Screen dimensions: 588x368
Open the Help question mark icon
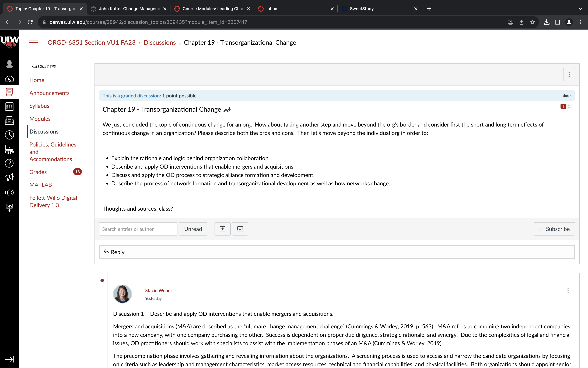[x=9, y=163]
